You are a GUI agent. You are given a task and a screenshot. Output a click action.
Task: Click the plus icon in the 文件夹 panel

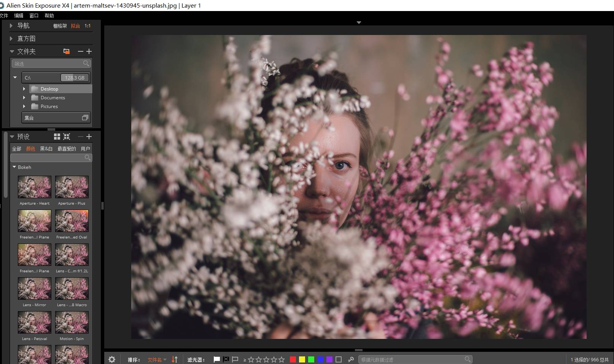89,51
